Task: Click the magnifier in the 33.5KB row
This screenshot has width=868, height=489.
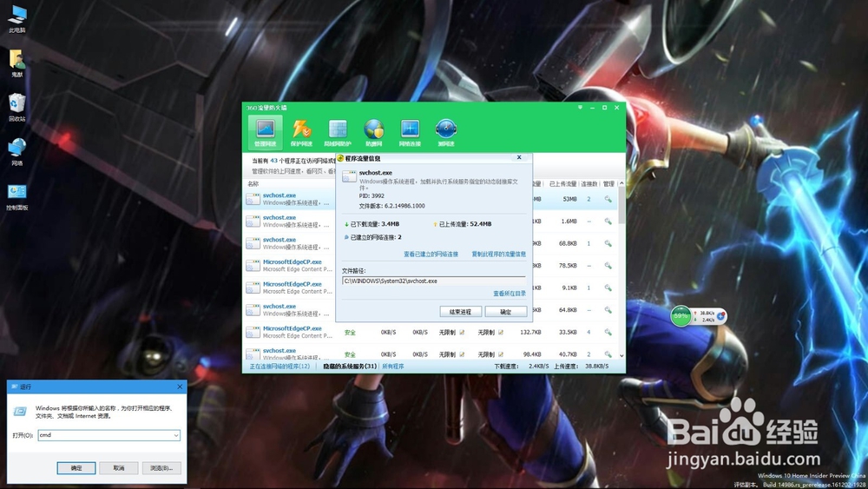Action: click(608, 332)
